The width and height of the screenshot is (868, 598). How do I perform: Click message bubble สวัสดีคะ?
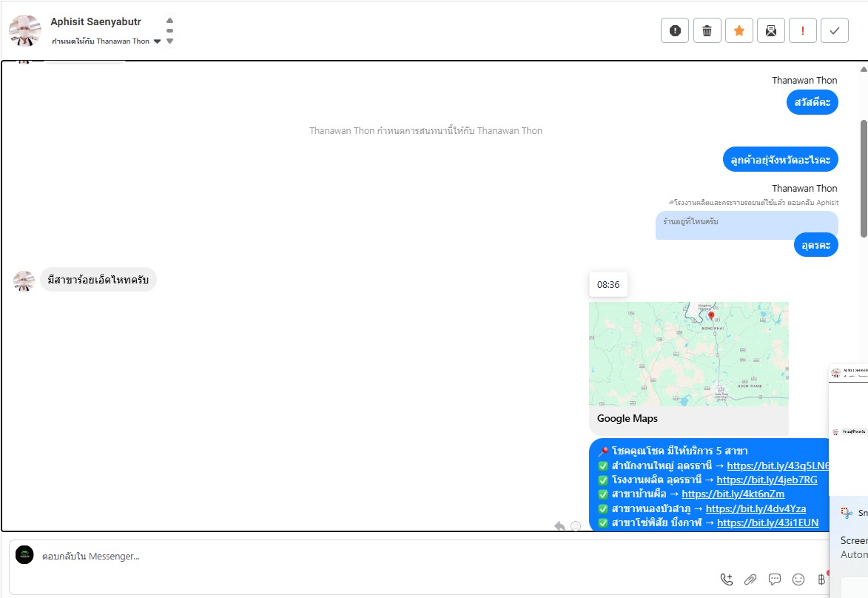coord(812,102)
